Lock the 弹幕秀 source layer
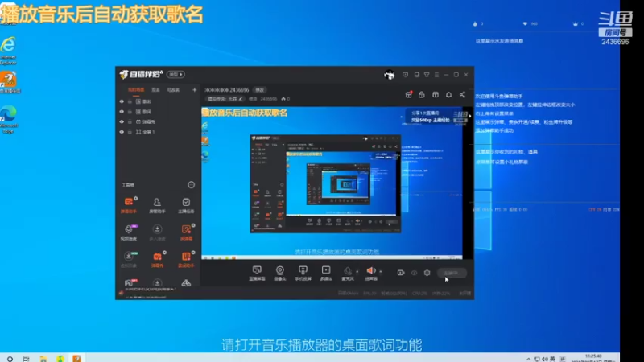 pyautogui.click(x=130, y=122)
